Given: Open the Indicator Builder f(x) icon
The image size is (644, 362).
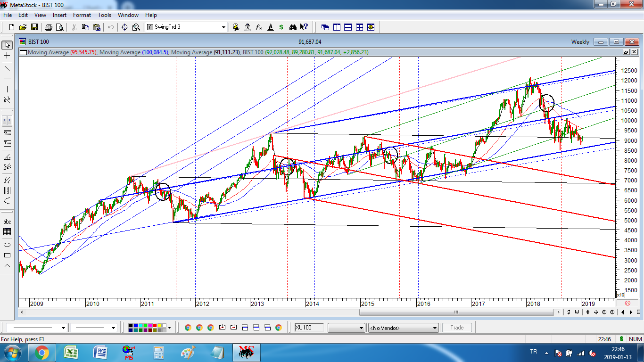Looking at the screenshot, I should click(x=259, y=27).
